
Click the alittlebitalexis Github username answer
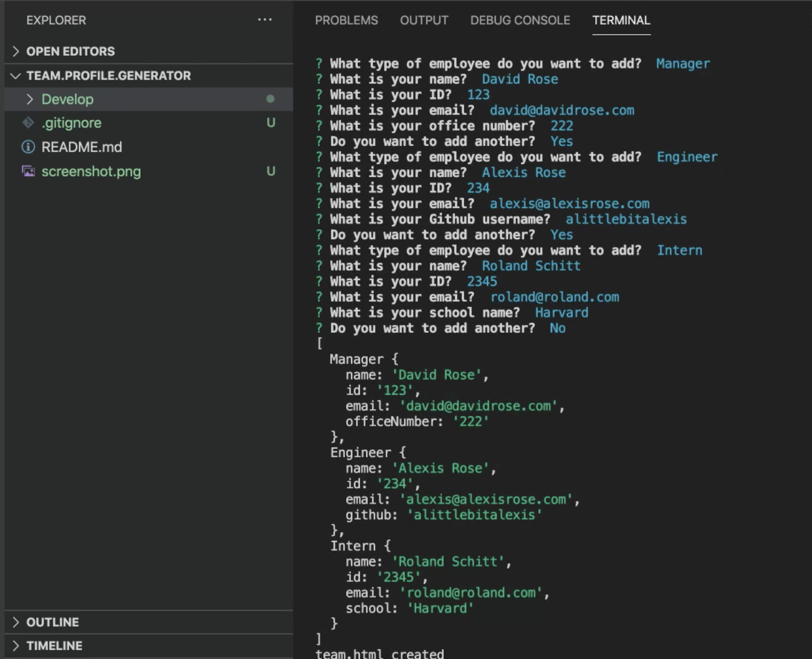(626, 219)
